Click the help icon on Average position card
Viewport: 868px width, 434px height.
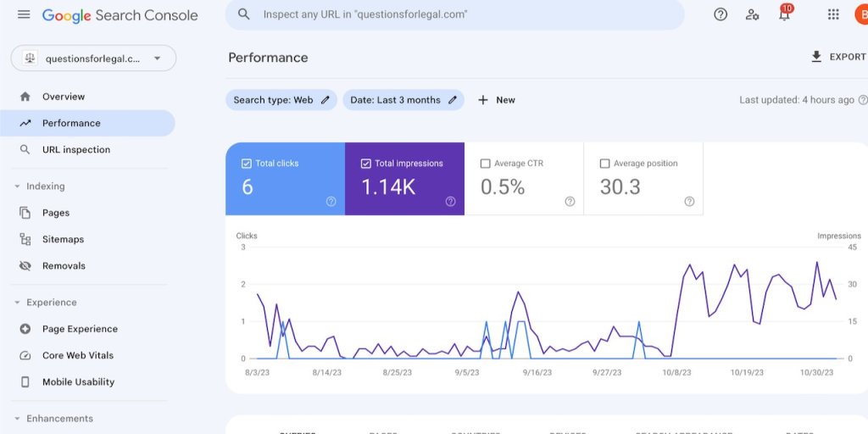tap(689, 202)
